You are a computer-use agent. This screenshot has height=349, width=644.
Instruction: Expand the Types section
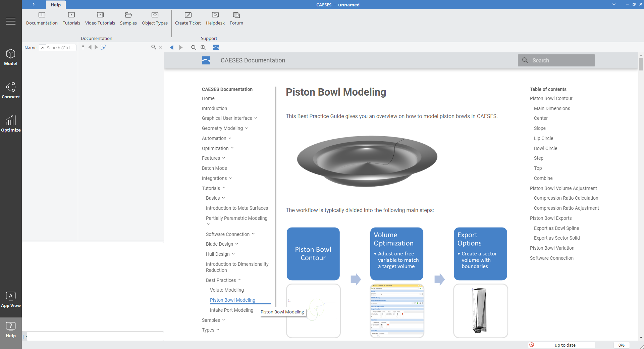tap(218, 330)
